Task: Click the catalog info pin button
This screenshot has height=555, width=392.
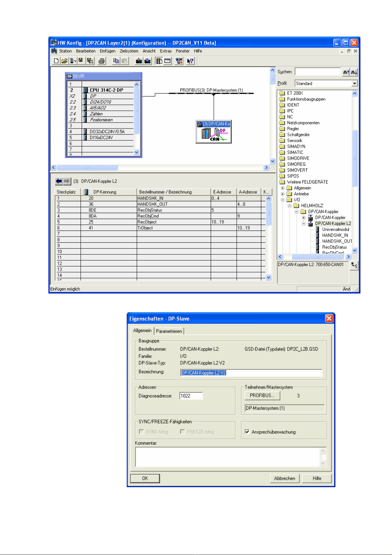Action: point(354,265)
